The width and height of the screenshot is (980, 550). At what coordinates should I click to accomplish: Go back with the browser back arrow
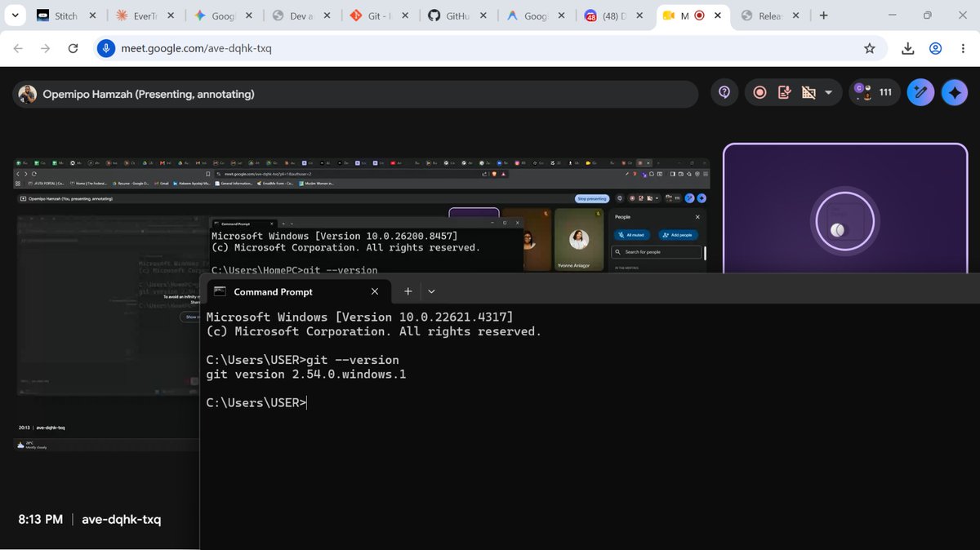pyautogui.click(x=18, y=49)
